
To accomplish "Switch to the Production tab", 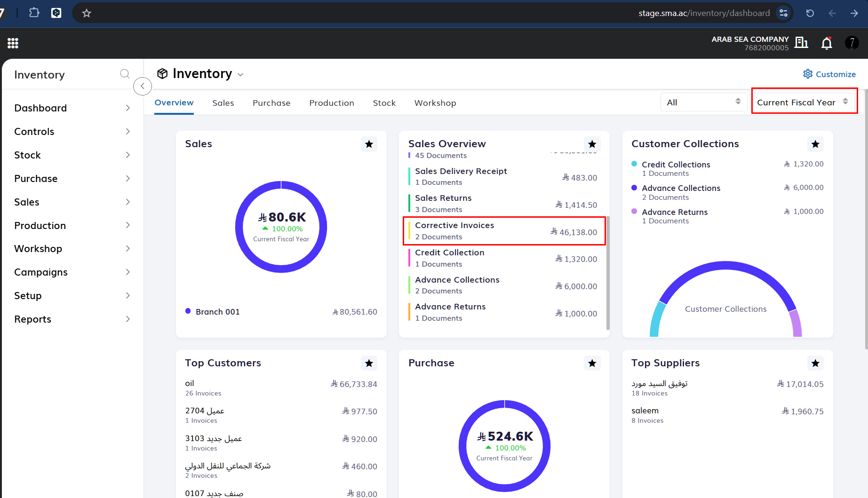I will pyautogui.click(x=332, y=103).
